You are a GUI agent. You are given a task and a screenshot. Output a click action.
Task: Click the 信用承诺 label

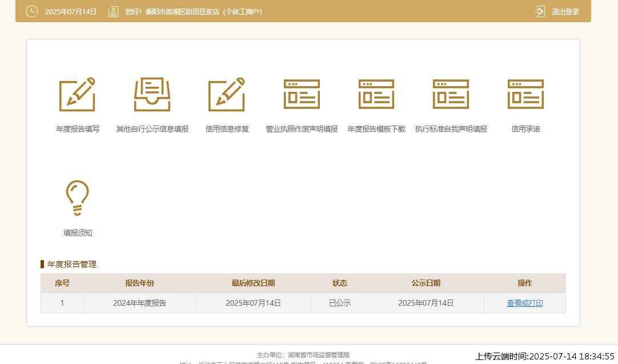(x=526, y=129)
